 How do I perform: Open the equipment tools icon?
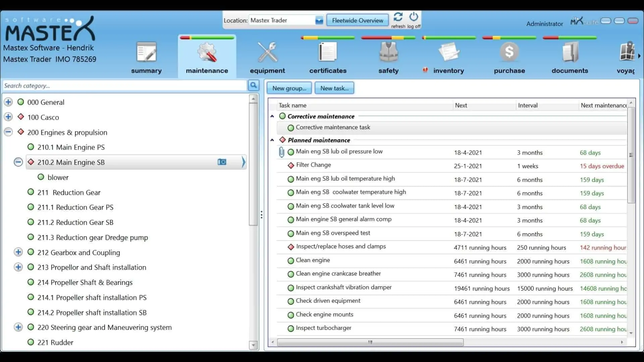(x=267, y=52)
